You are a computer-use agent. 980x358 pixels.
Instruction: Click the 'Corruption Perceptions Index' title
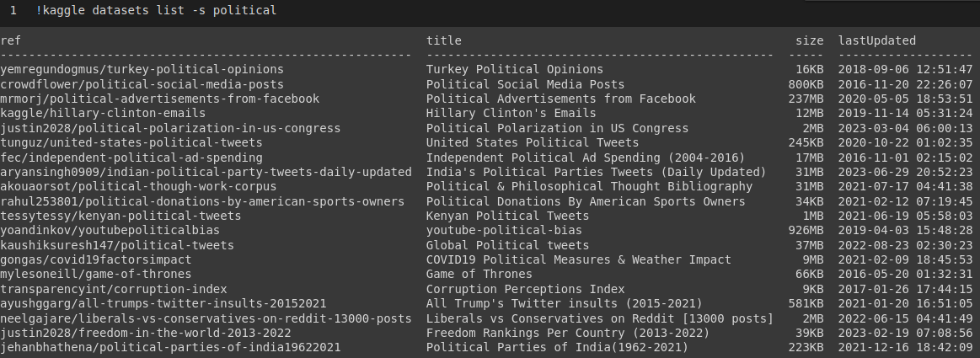[525, 289]
